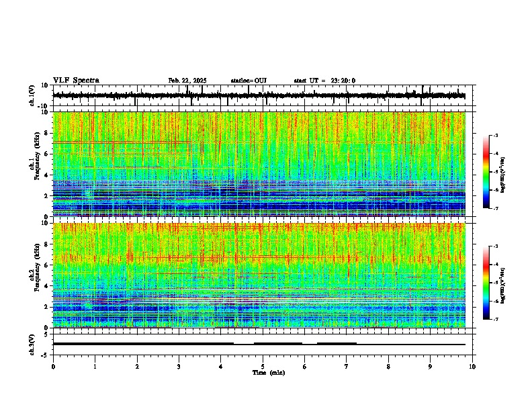The width and height of the screenshot is (532, 411).
Task: Click time axis tick label "4"
Action: tap(221, 367)
